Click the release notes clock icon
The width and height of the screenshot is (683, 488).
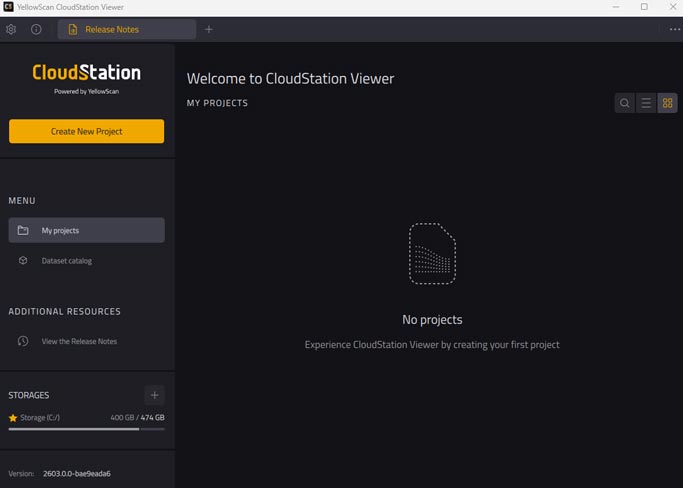tap(23, 341)
